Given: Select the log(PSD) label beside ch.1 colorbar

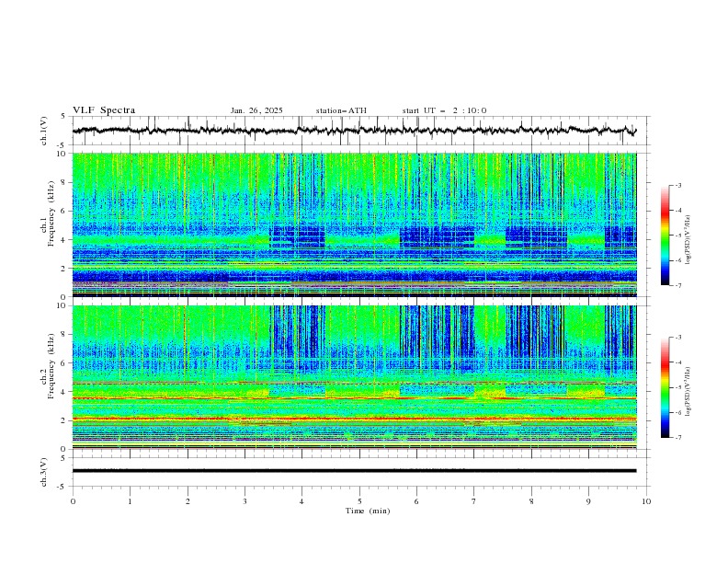Looking at the screenshot, I should coord(688,240).
